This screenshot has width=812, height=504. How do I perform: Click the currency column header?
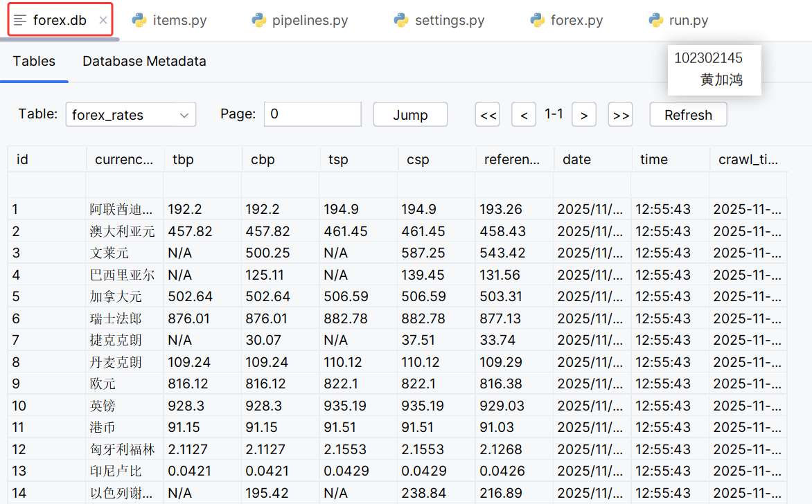click(125, 159)
